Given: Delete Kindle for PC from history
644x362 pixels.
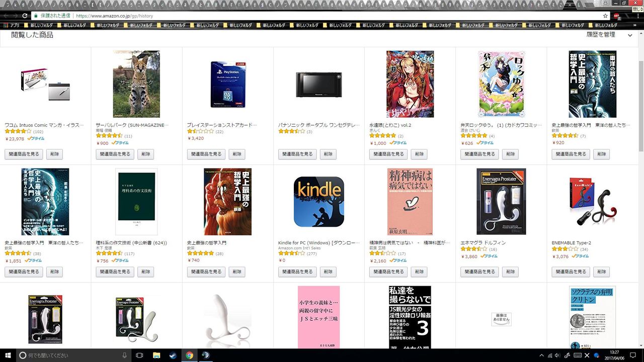Looking at the screenshot, I should tap(328, 272).
